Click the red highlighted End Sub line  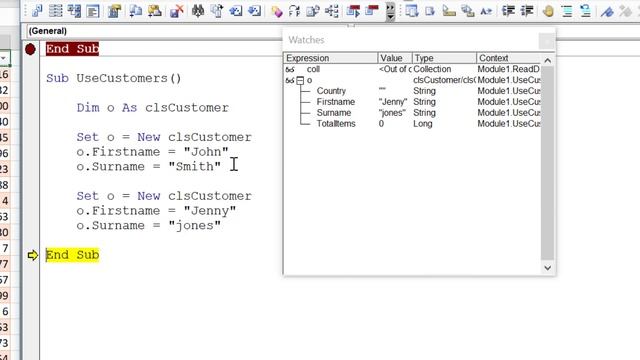[x=72, y=49]
